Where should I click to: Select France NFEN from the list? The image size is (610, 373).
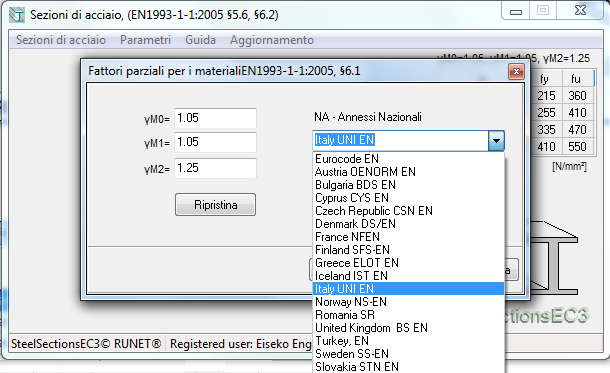click(x=408, y=236)
